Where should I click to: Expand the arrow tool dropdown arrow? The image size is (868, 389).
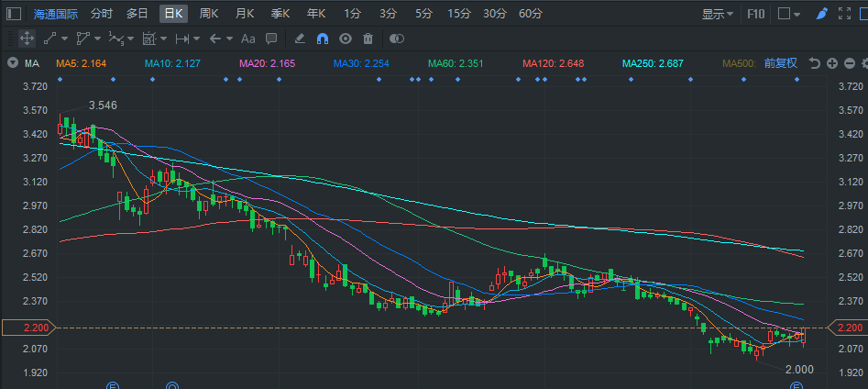click(229, 39)
